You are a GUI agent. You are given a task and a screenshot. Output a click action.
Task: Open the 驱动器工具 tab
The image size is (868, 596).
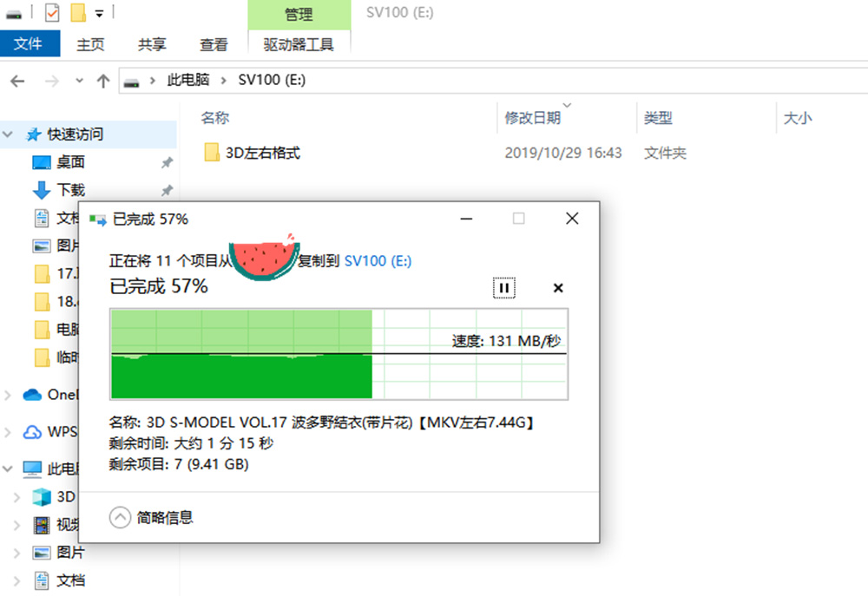point(299,44)
